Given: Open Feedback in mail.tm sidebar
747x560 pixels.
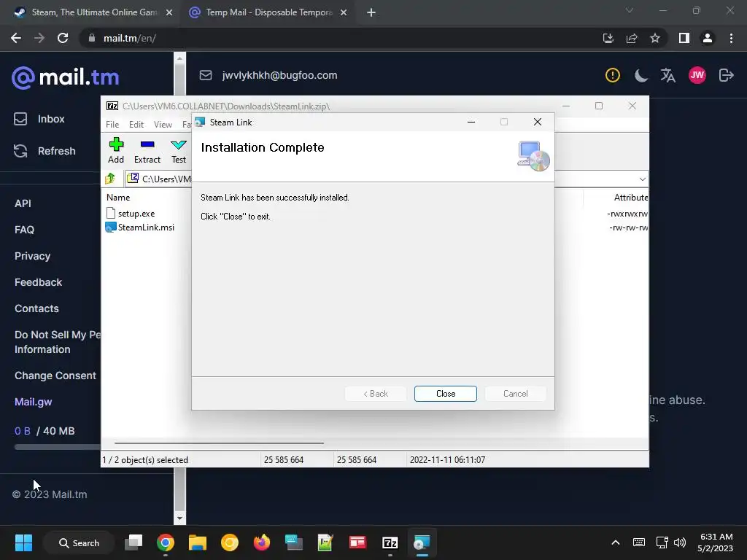Looking at the screenshot, I should click(x=38, y=282).
